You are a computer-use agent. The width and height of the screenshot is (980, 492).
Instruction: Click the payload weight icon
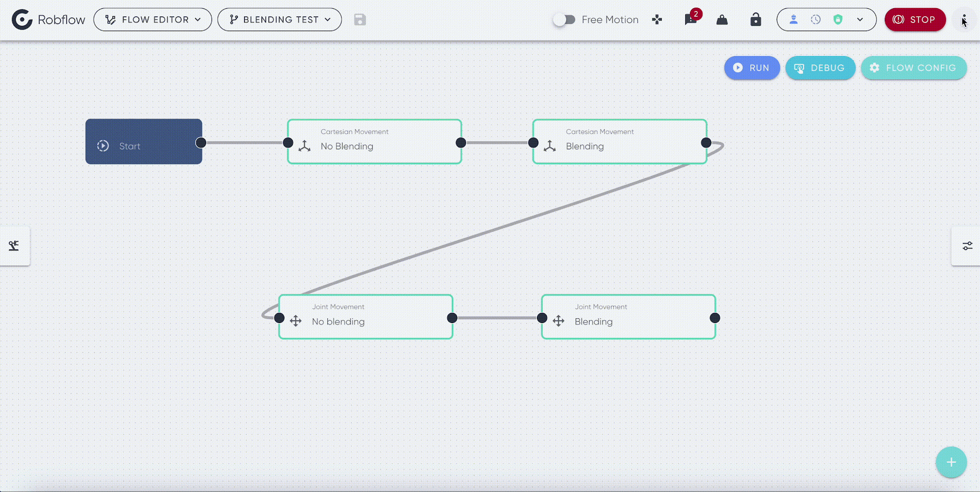click(x=722, y=20)
